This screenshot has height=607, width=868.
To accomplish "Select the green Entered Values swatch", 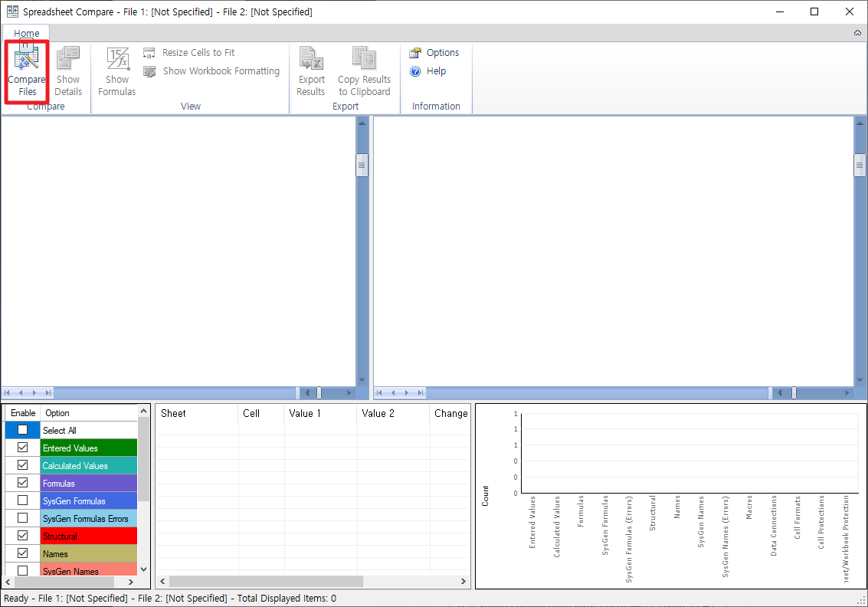I will click(x=89, y=448).
